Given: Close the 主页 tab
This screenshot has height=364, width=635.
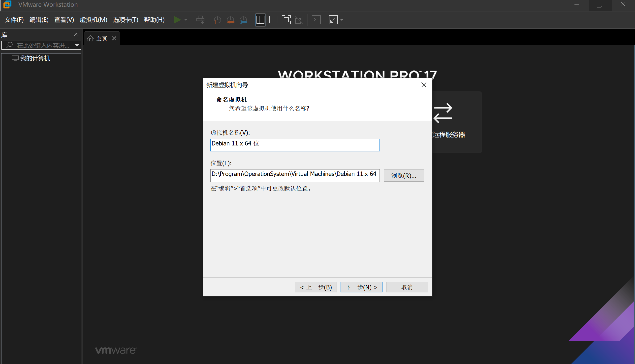Looking at the screenshot, I should (x=114, y=38).
